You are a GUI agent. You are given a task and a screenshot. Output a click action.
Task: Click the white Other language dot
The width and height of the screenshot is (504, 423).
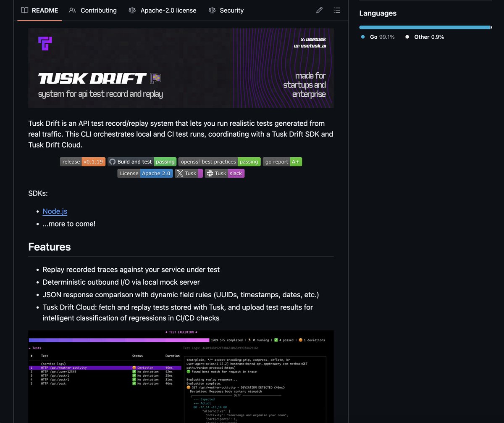point(407,37)
